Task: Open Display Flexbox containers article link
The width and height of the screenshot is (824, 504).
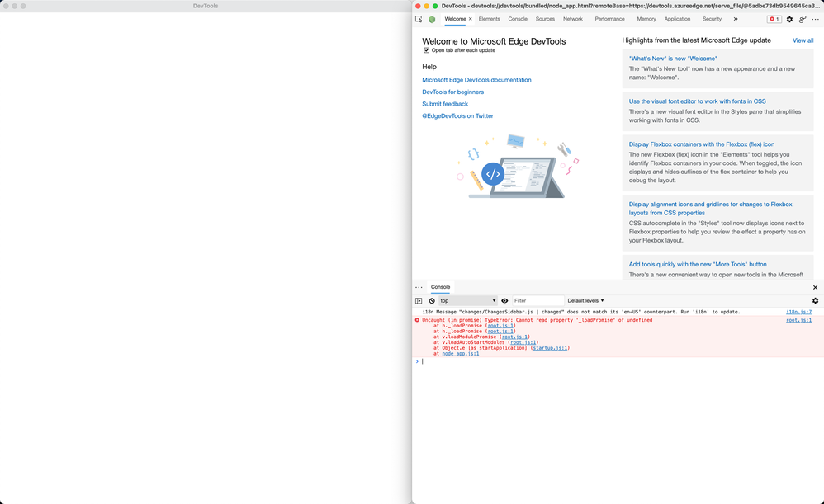Action: click(702, 144)
